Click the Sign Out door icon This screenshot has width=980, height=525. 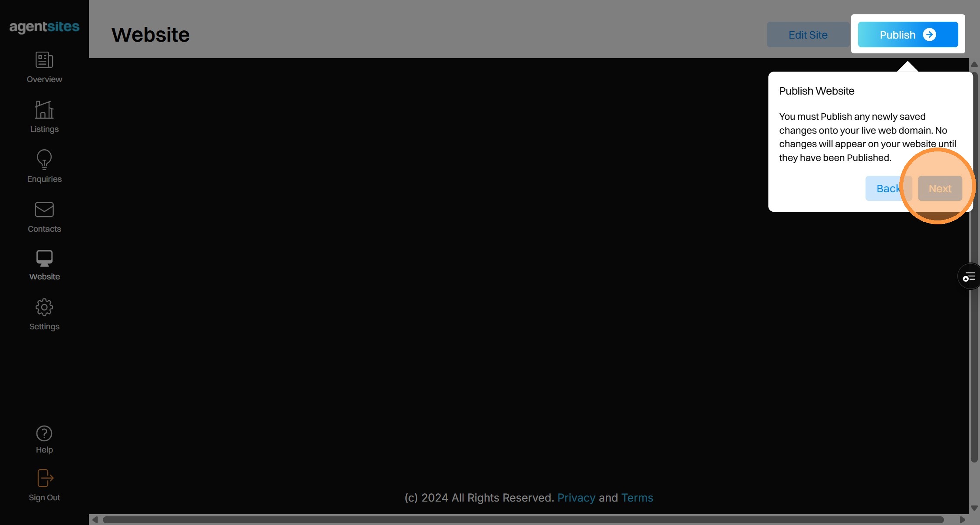[x=44, y=478]
